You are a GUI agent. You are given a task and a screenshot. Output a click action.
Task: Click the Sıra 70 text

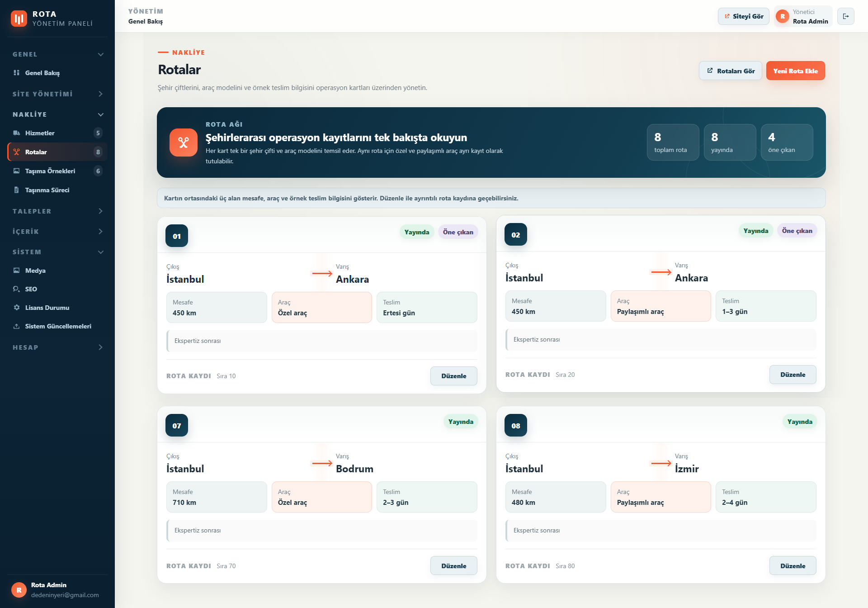226,566
